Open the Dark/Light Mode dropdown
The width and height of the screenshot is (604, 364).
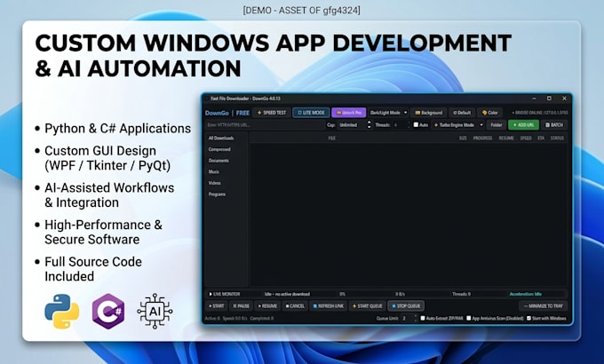point(388,113)
